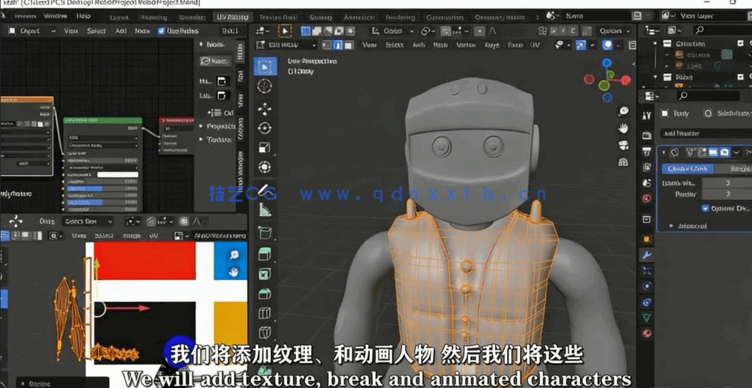Switch perspective/orthographic grid icon in viewport
The image size is (752, 388).
pos(623,162)
